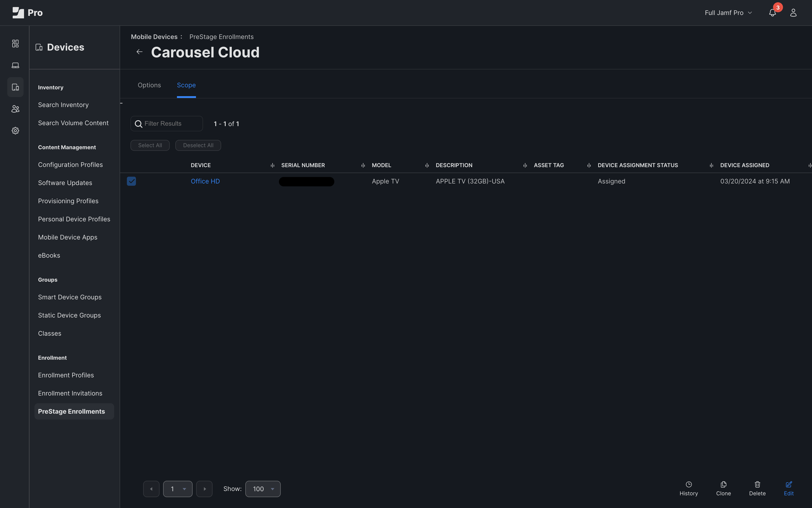Open notifications bell icon
Viewport: 812px width, 508px height.
pos(772,13)
